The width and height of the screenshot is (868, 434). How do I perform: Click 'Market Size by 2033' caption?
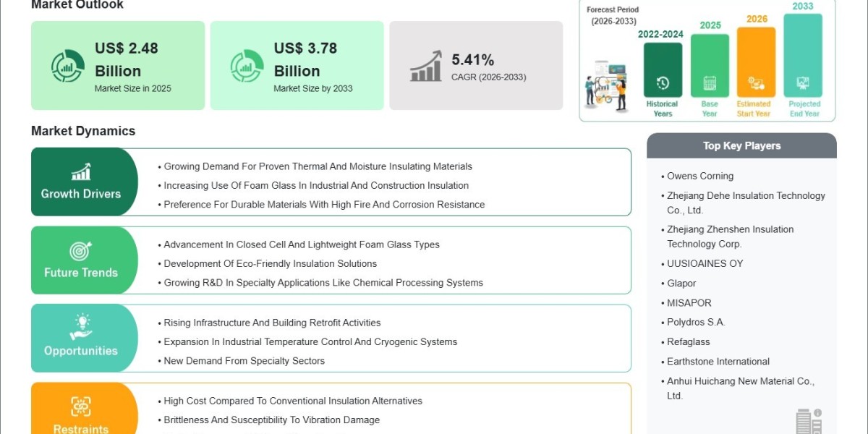pos(313,88)
